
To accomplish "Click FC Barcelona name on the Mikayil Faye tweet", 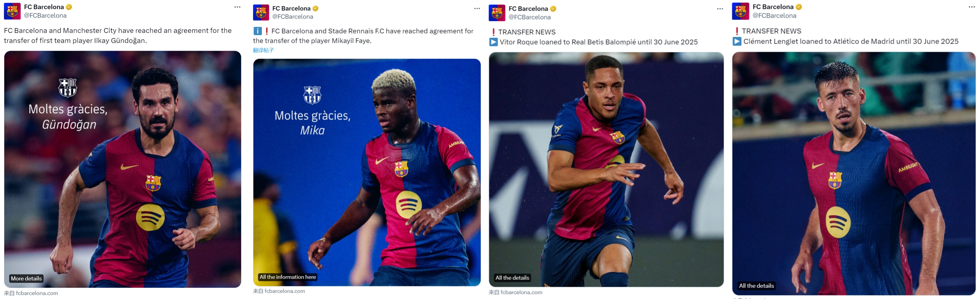I will (x=291, y=8).
